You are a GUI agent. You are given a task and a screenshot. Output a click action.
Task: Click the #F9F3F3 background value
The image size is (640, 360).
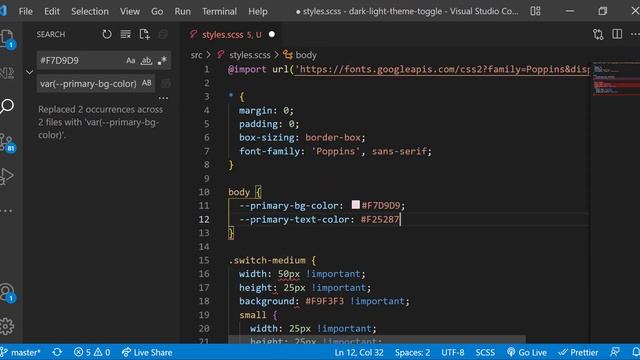pyautogui.click(x=324, y=301)
